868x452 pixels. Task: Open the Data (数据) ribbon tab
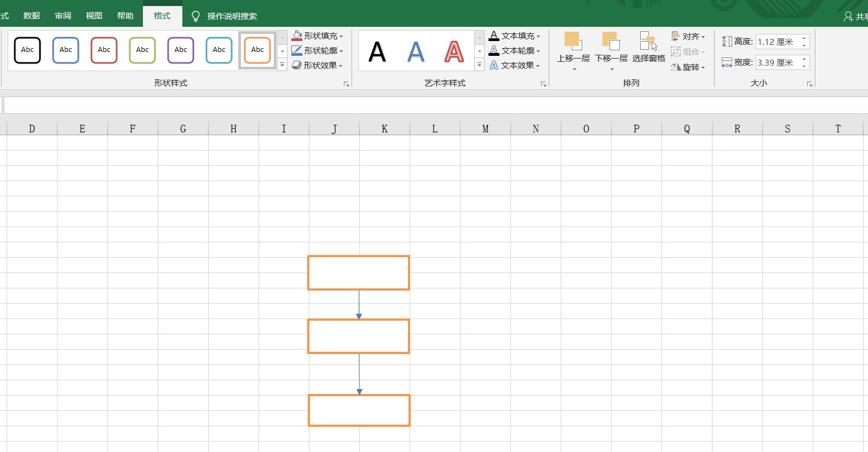click(32, 16)
